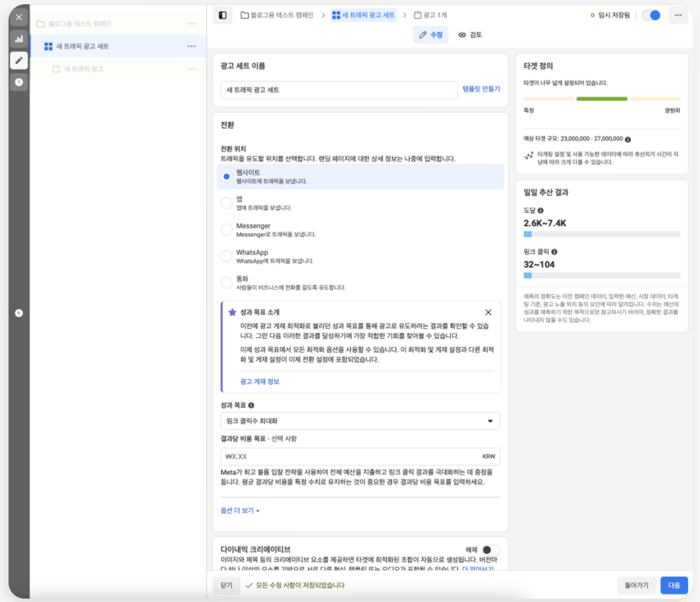Collapse the side panel with left arrow

pyautogui.click(x=19, y=313)
